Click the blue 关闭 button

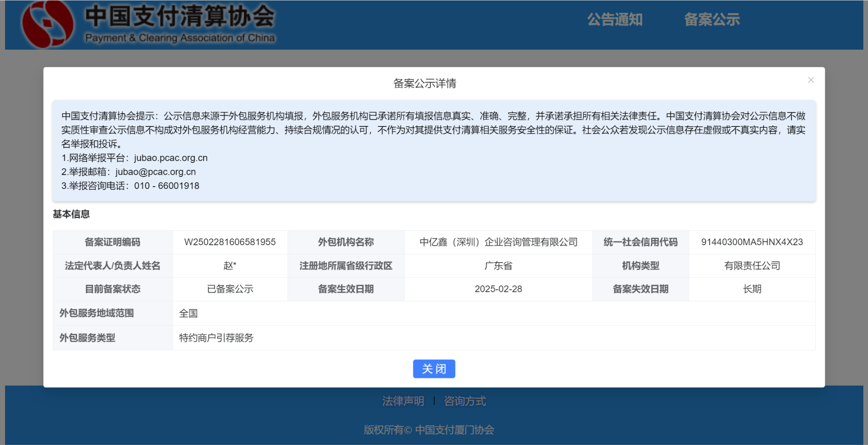tap(434, 369)
